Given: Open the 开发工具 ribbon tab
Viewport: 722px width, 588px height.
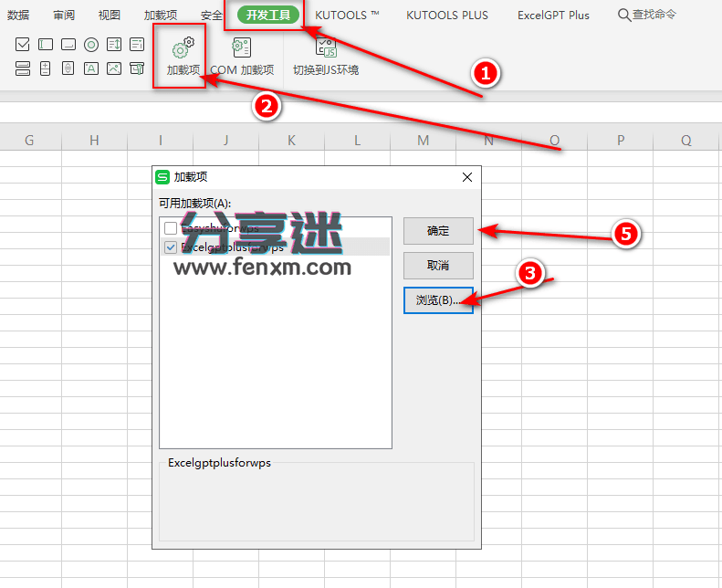Looking at the screenshot, I should [268, 15].
